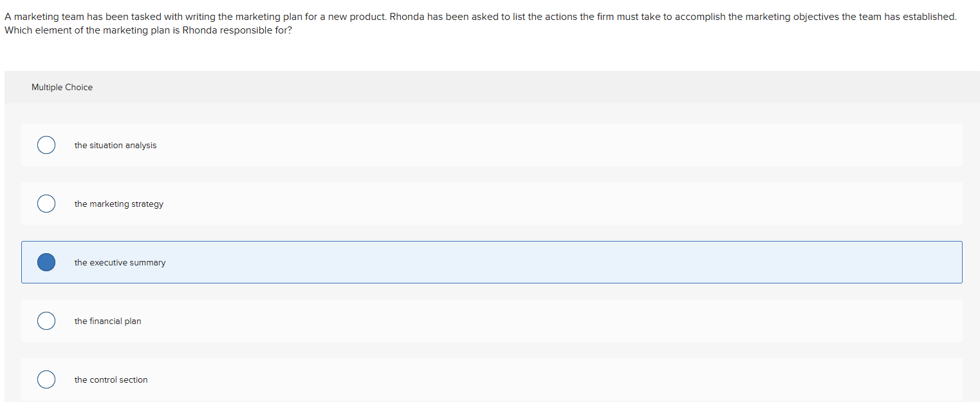Screen dimensions: 980x402
Task: Mark the control section radio button
Action: click(46, 379)
